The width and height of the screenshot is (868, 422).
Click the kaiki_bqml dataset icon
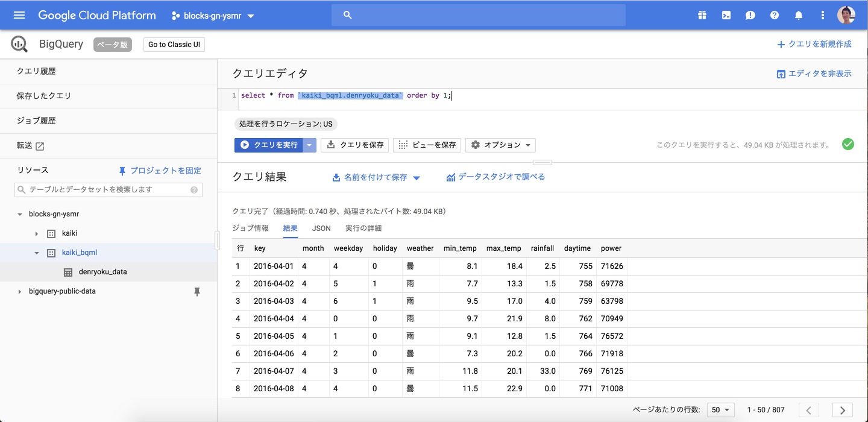pyautogui.click(x=51, y=253)
